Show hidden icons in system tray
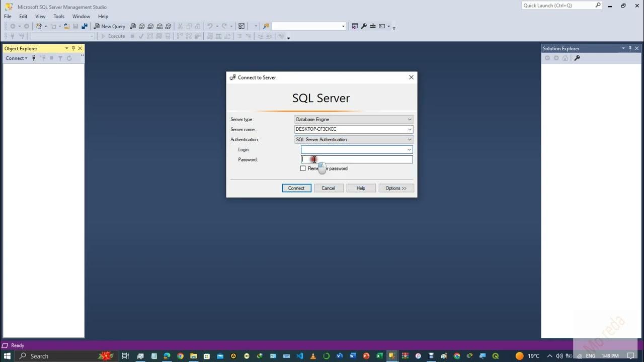Image resolution: width=644 pixels, height=362 pixels. (549, 356)
